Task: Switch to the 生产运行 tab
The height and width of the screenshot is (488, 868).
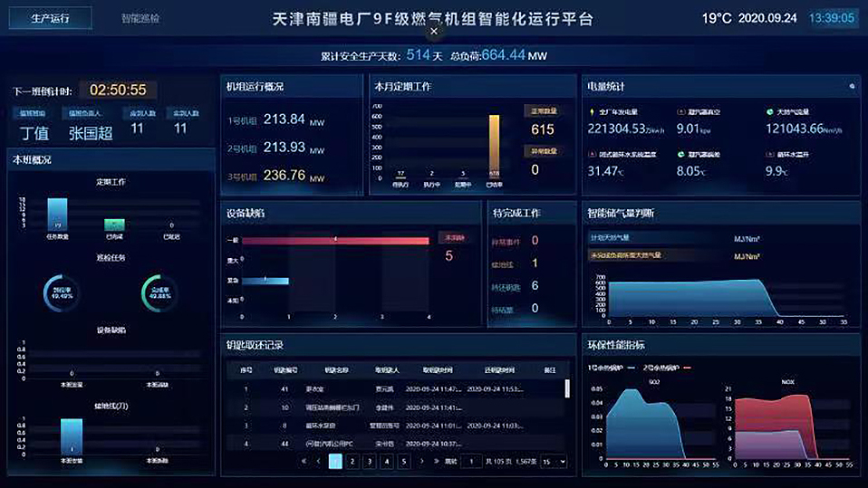Action: click(x=51, y=18)
